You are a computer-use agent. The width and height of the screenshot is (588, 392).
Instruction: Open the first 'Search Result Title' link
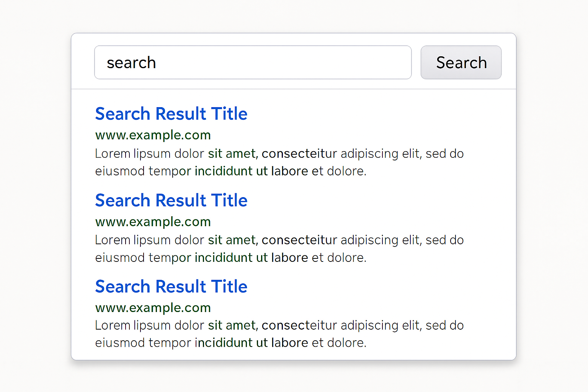tap(171, 113)
